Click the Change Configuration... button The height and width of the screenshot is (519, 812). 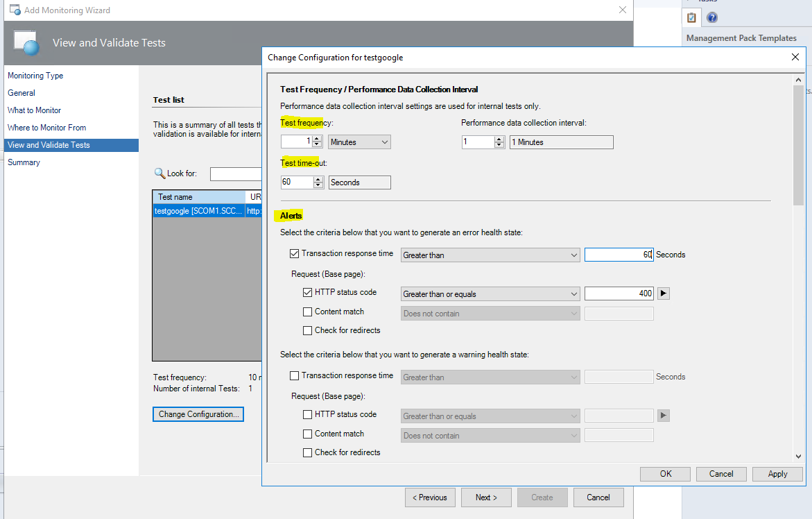(198, 414)
